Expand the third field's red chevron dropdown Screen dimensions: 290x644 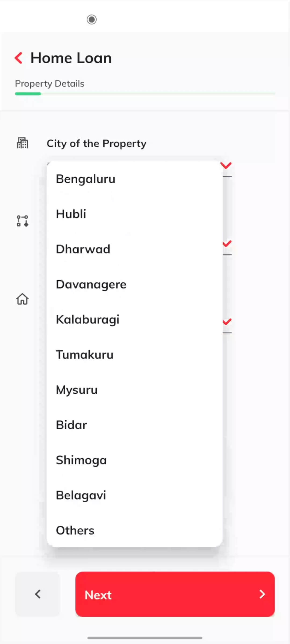pos(227,321)
